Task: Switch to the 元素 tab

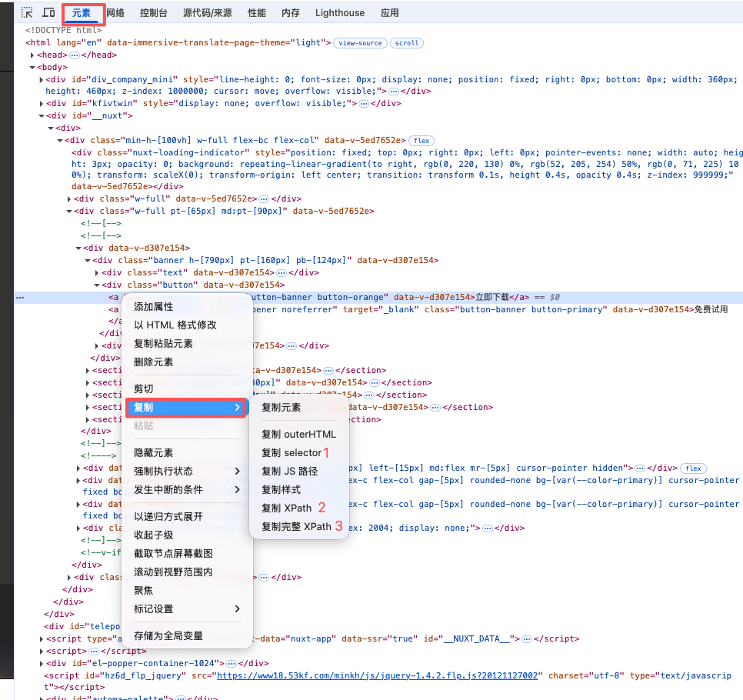Action: [81, 13]
